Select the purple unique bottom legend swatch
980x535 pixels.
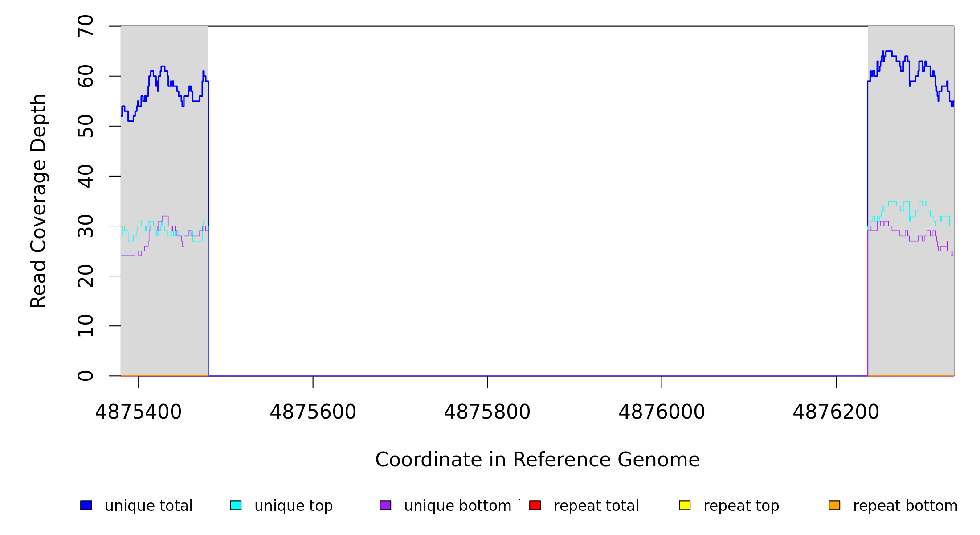(385, 505)
